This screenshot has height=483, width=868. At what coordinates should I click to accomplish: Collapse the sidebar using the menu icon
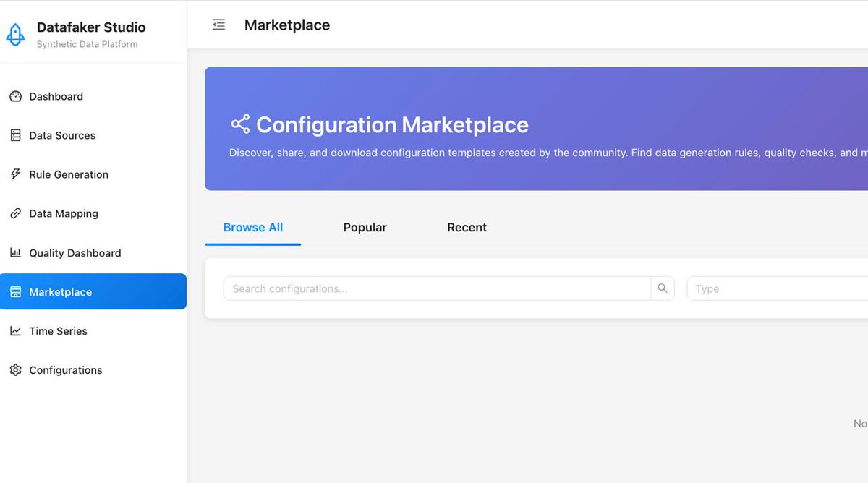point(218,24)
